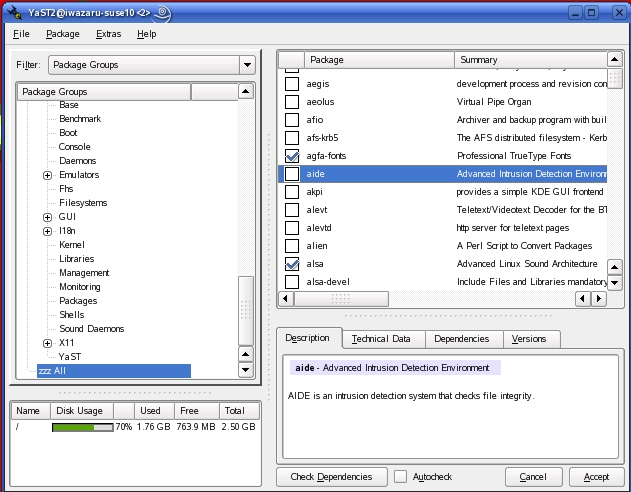Mark the alien package checkbox

(x=292, y=246)
